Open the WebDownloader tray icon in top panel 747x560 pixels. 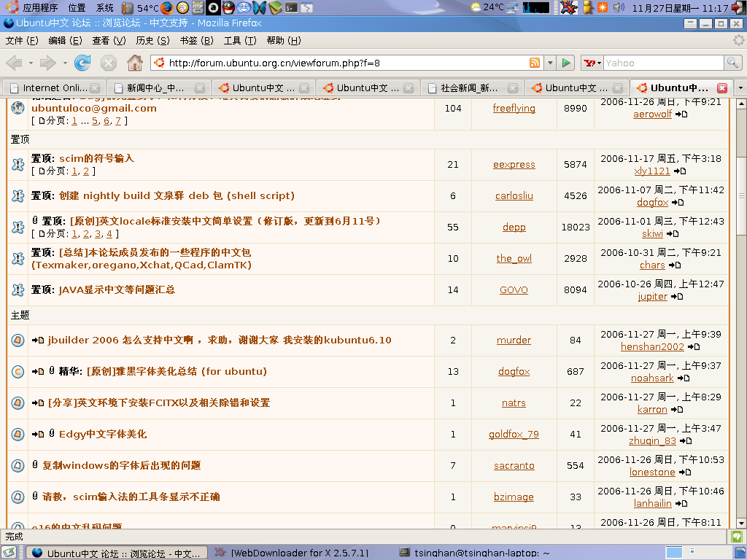[568, 7]
